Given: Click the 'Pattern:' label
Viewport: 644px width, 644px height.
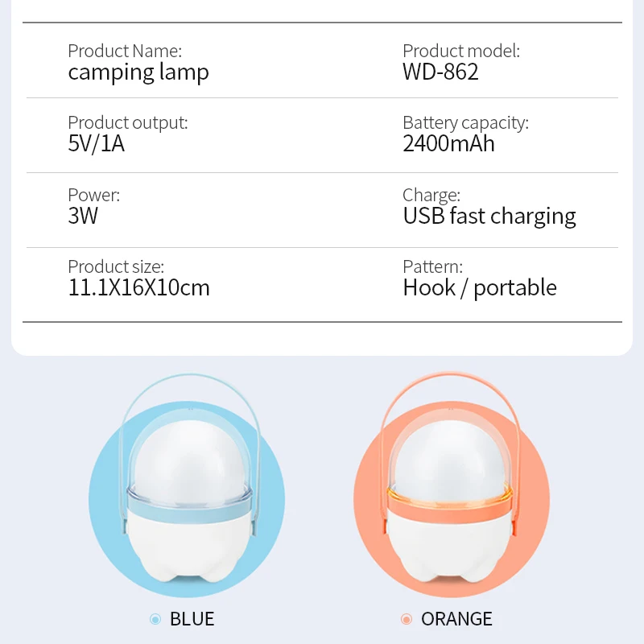Looking at the screenshot, I should tap(432, 266).
